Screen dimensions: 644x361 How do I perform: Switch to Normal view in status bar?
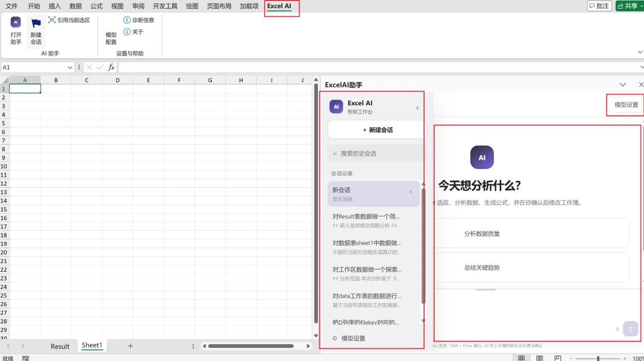tap(521, 358)
